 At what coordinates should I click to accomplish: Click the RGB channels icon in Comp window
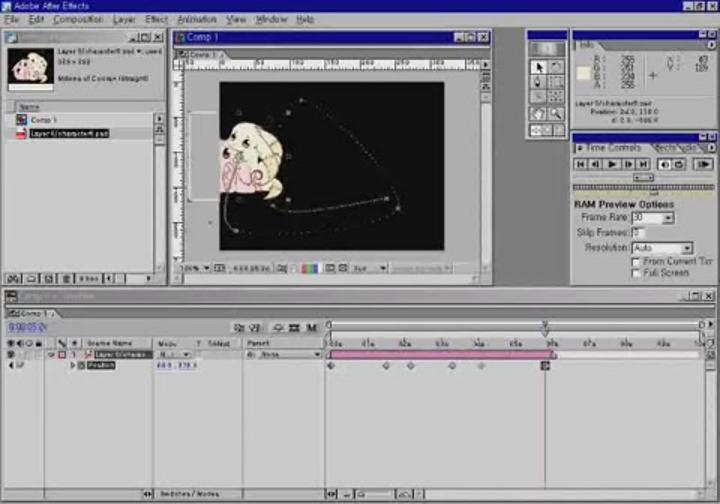tap(309, 268)
